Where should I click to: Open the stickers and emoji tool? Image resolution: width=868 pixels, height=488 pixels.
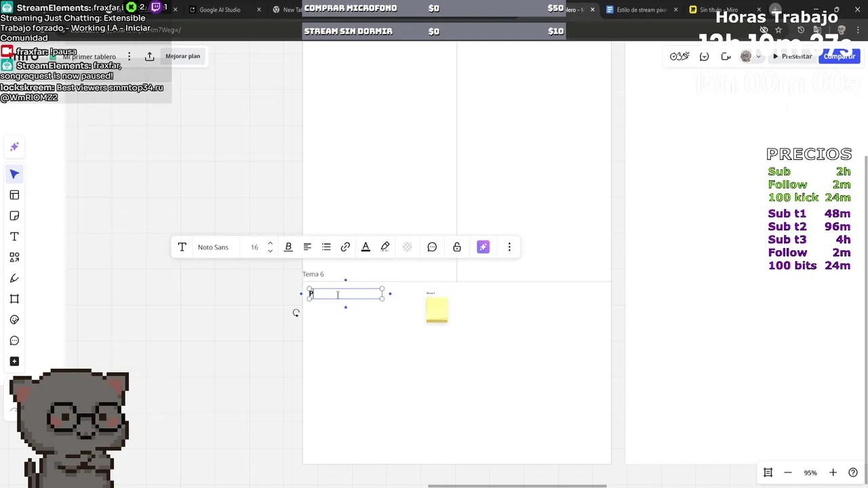coord(14,320)
